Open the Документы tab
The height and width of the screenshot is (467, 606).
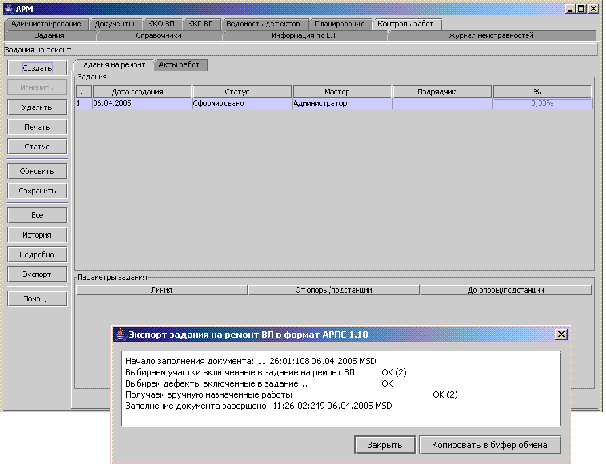pos(116,24)
